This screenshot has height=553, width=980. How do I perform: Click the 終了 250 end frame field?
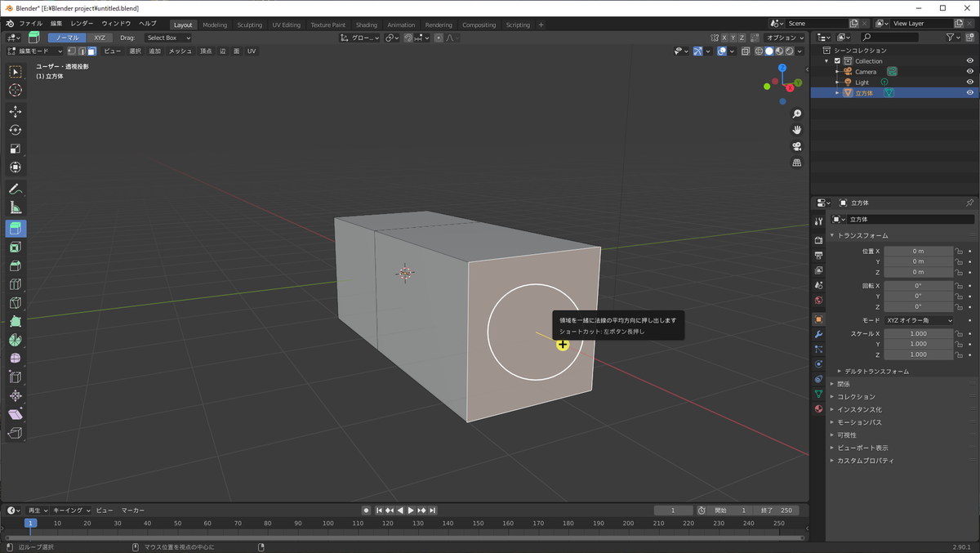777,511
